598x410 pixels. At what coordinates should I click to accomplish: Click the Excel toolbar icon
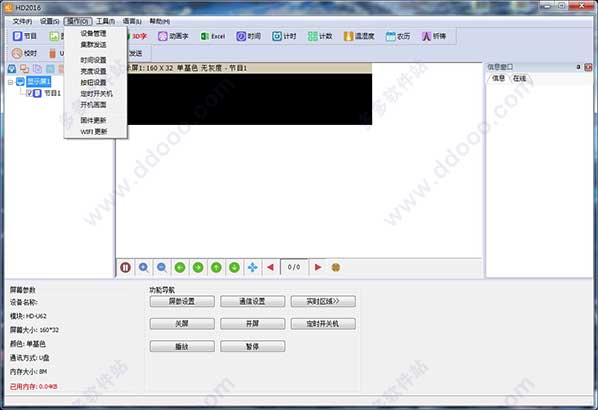tap(213, 36)
